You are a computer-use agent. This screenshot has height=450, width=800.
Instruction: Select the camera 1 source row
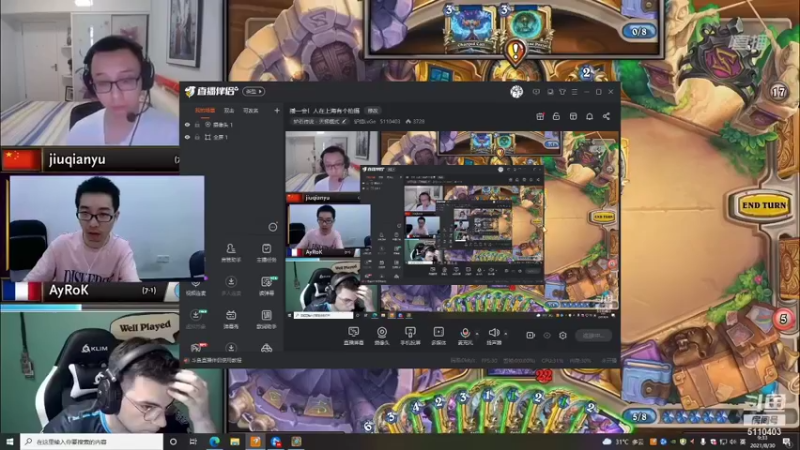pyautogui.click(x=232, y=124)
